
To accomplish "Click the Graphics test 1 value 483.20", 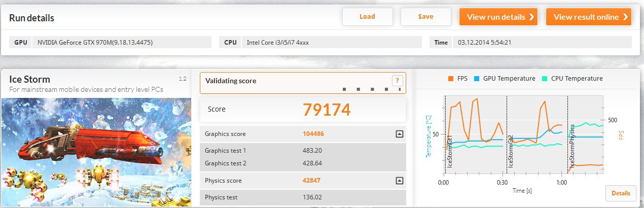I will (x=312, y=151).
